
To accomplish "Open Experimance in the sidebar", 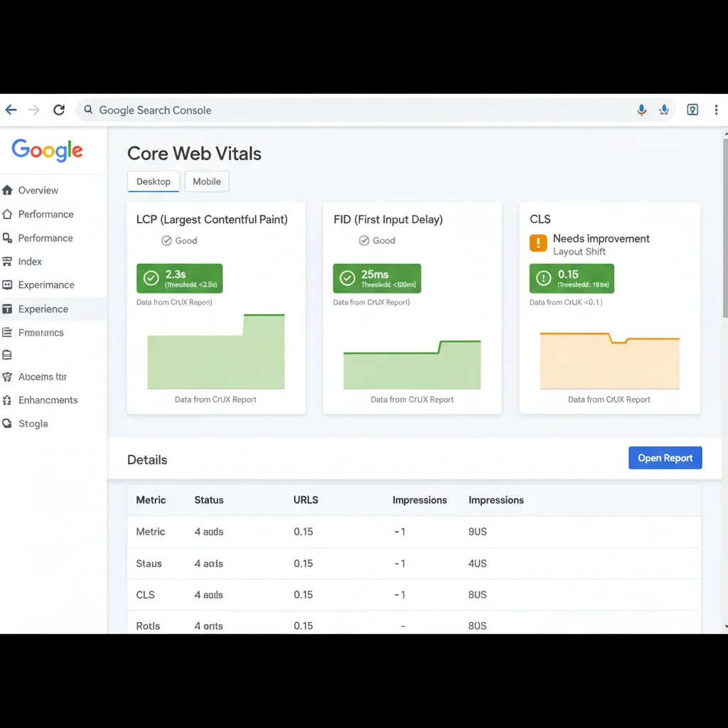I will [46, 284].
